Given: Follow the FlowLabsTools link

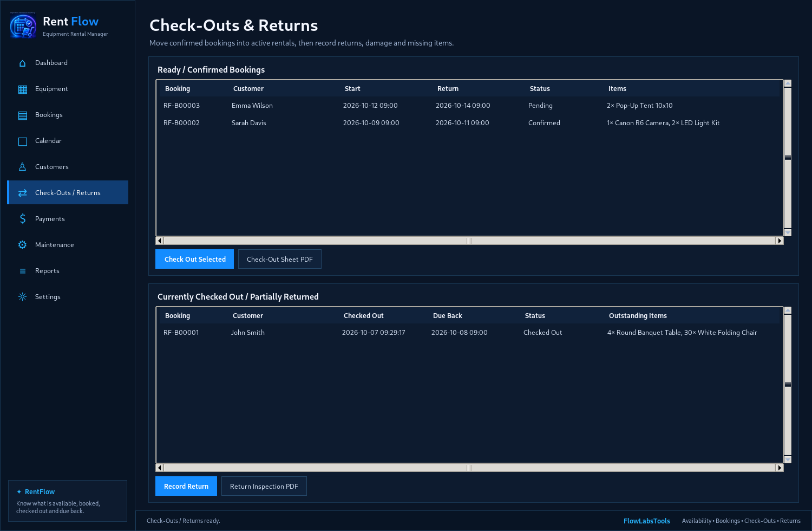Looking at the screenshot, I should pos(647,521).
